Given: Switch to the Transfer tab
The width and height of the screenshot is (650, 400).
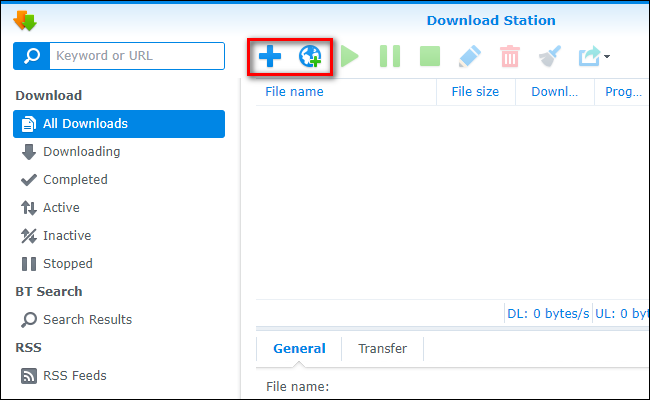Looking at the screenshot, I should 381,349.
